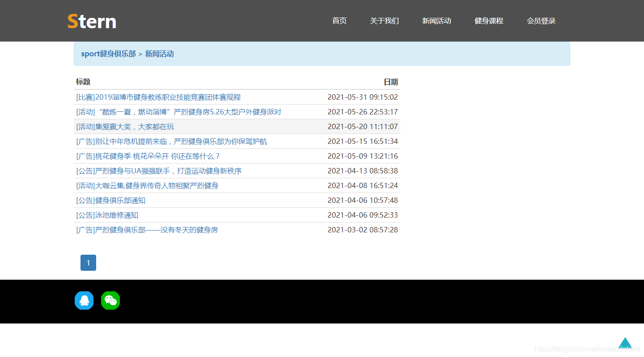Select pagination button page 1

click(88, 263)
